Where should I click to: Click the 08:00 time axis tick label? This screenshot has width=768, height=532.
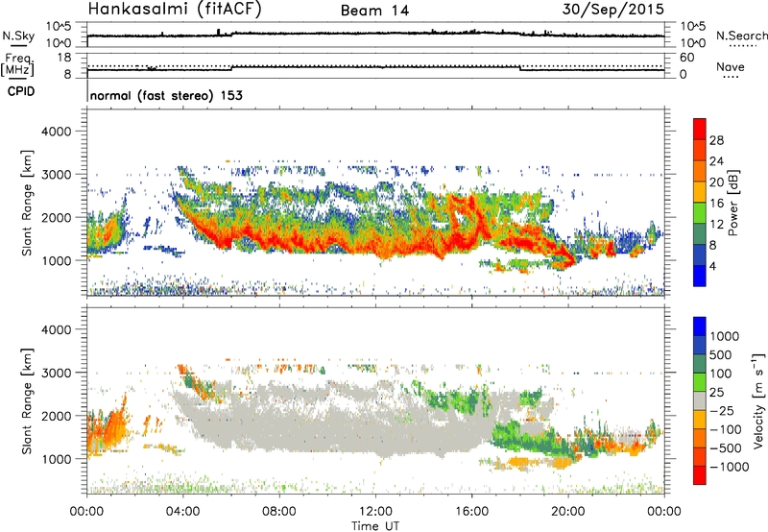(x=278, y=512)
